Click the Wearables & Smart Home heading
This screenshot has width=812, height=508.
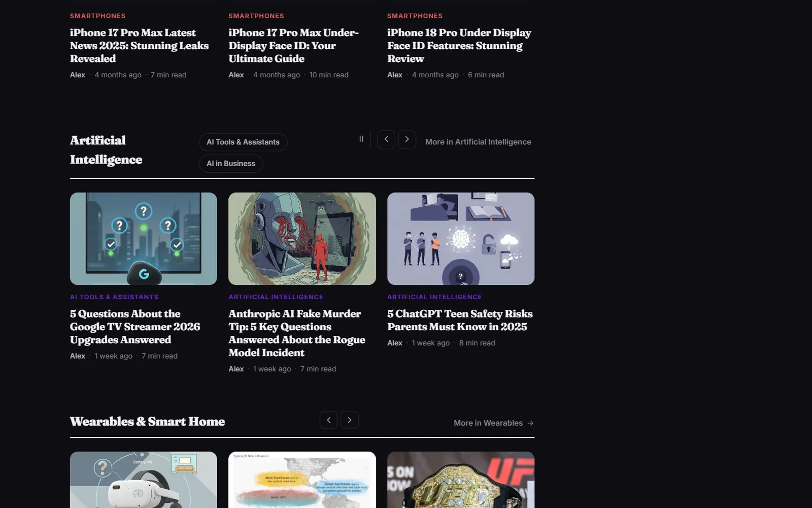148,422
